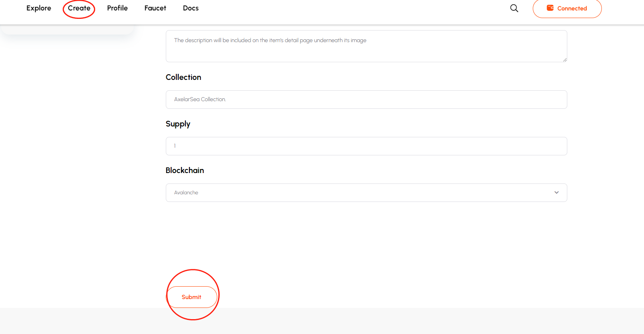Open the Explore menu item
644x334 pixels.
coord(39,8)
